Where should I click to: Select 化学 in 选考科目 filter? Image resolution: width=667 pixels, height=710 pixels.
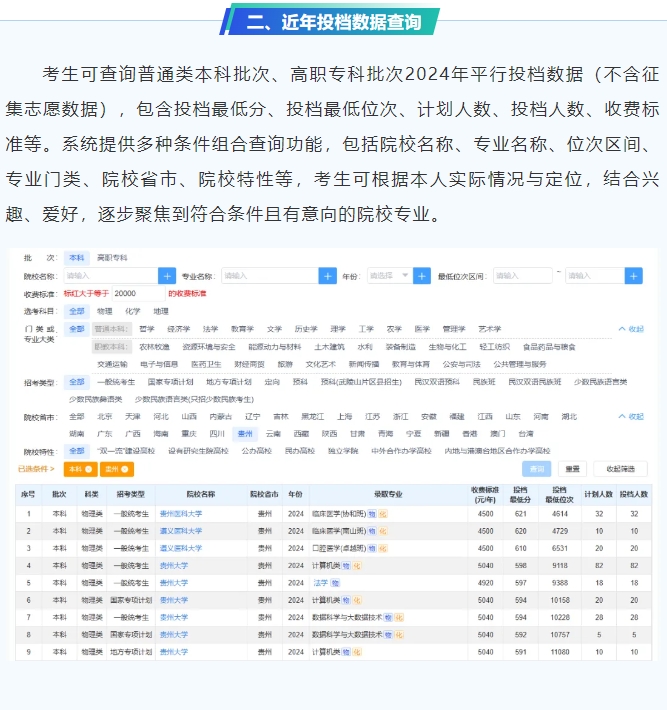[x=132, y=312]
